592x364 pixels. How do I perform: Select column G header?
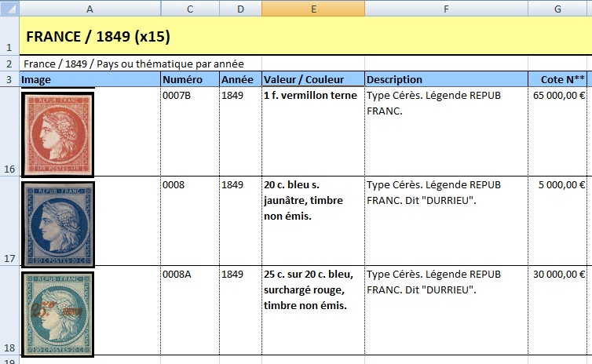click(557, 9)
